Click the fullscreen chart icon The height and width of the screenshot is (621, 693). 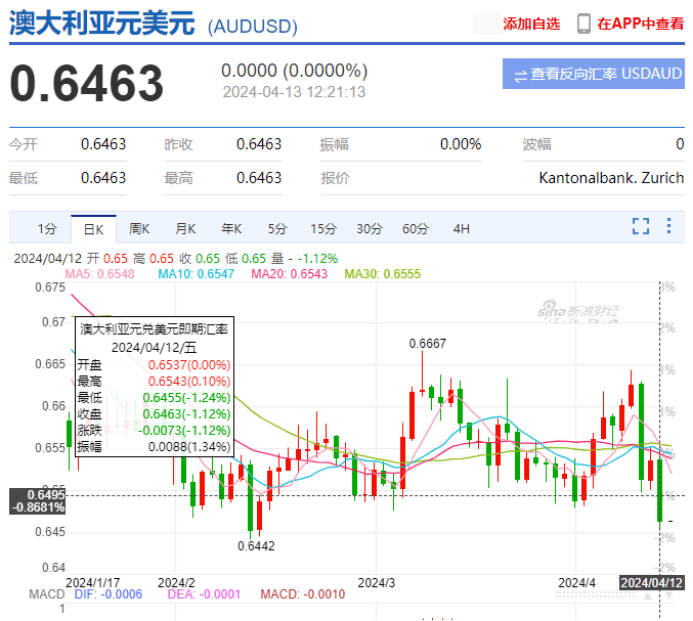pyautogui.click(x=641, y=227)
